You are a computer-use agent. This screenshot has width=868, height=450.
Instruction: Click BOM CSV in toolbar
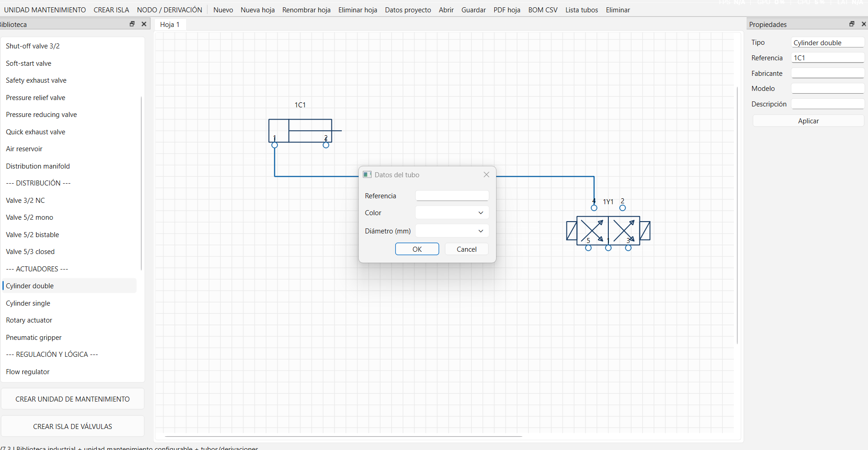543,10
